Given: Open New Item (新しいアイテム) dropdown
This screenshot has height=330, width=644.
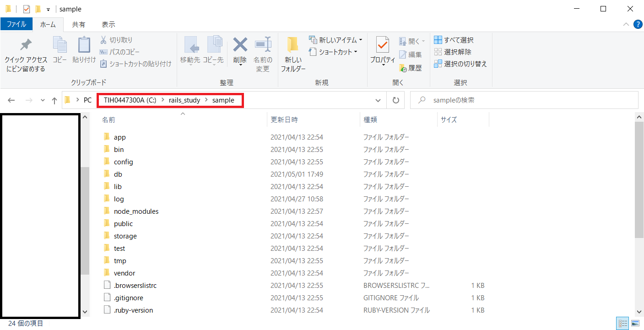Looking at the screenshot, I should [336, 40].
